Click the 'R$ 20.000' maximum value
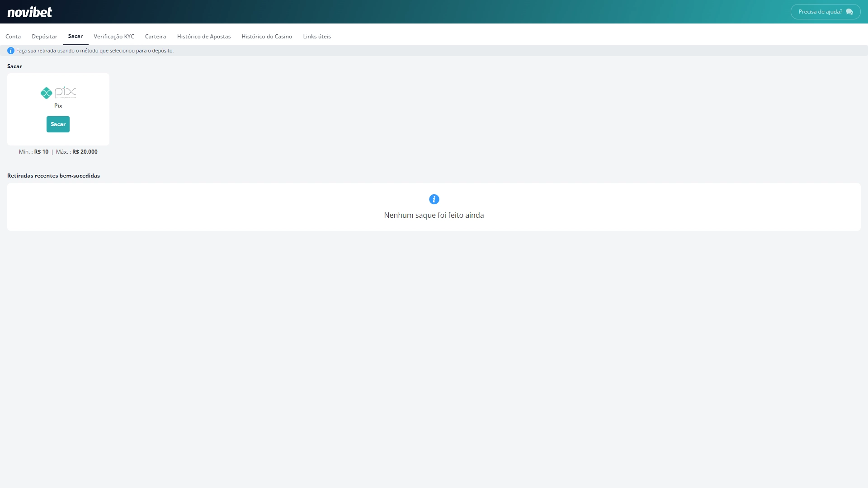This screenshot has width=868, height=488. (85, 152)
